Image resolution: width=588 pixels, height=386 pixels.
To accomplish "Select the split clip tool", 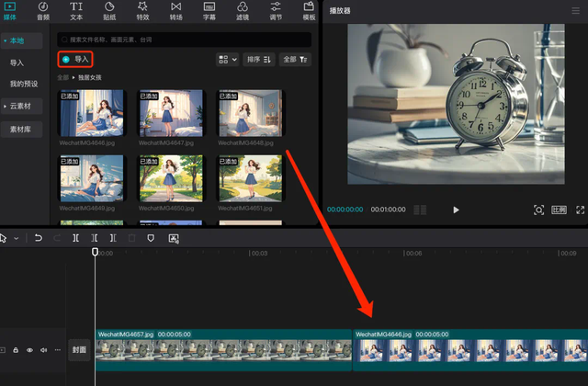I will coord(75,238).
